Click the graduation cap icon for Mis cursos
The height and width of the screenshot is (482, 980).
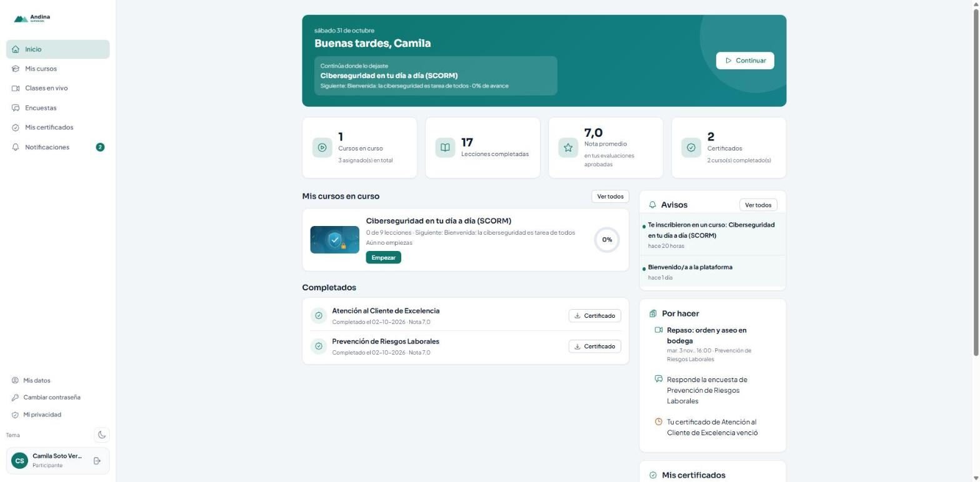pyautogui.click(x=16, y=69)
